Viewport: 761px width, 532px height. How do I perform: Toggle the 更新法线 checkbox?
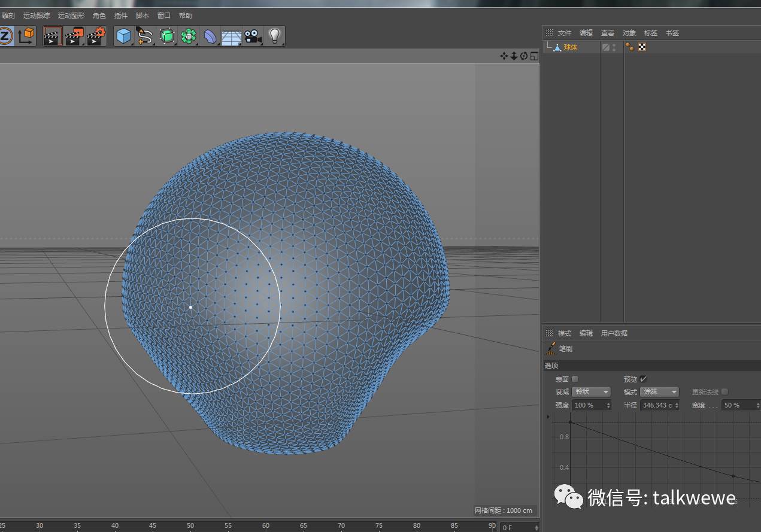point(724,392)
